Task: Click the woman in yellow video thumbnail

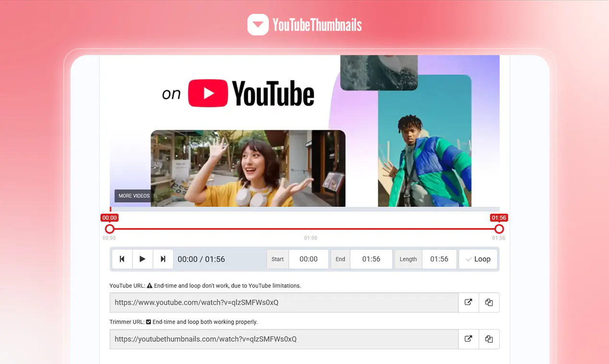Action: [x=248, y=169]
